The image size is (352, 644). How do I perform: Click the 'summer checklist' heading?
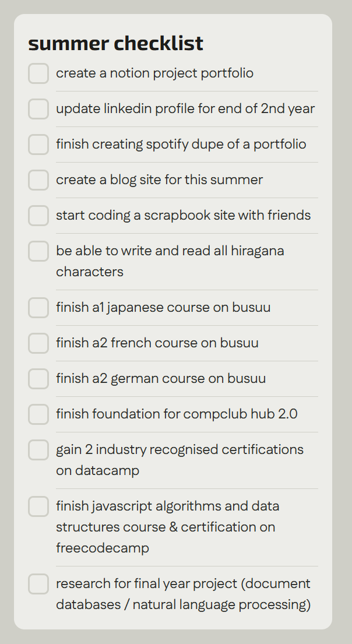115,43
